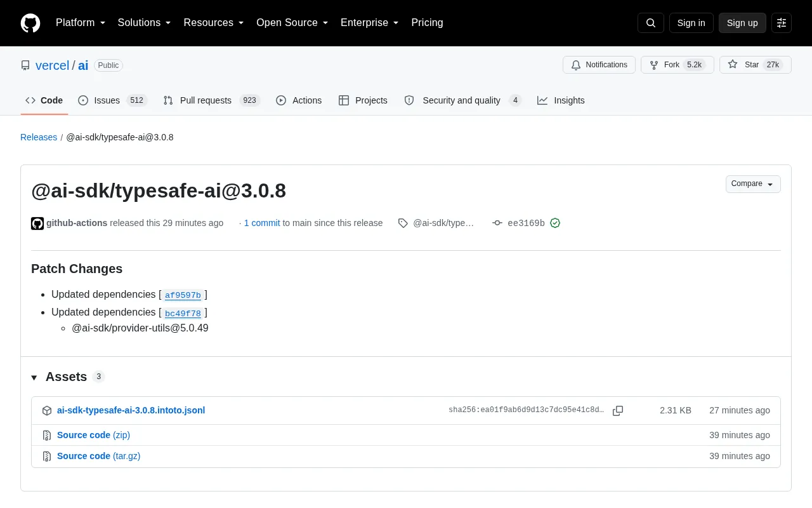Screen dimensions: 812x508
Task: Download Source code (zip)
Action: [x=93, y=435]
